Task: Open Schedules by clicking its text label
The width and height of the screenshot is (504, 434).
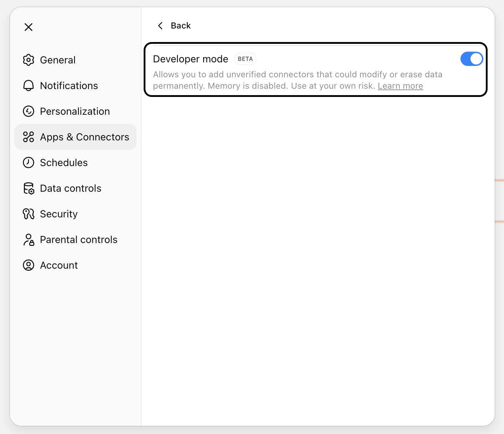Action: [x=64, y=162]
